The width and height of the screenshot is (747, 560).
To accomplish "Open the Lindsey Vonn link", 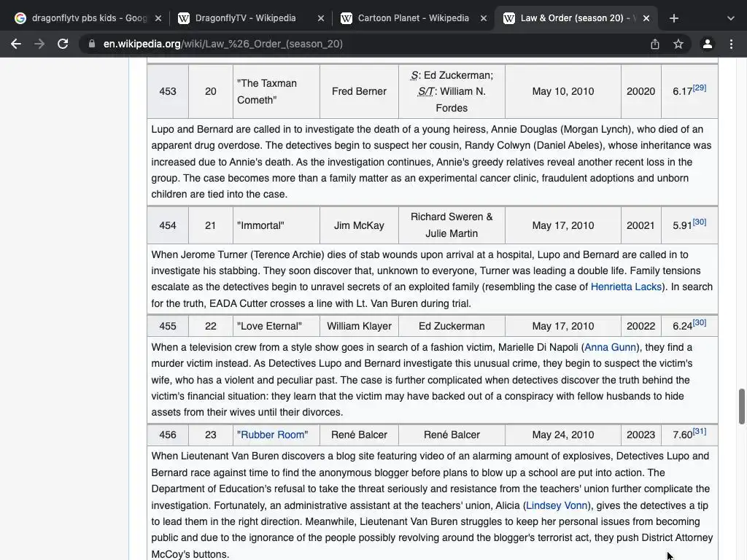I will coord(557,505).
